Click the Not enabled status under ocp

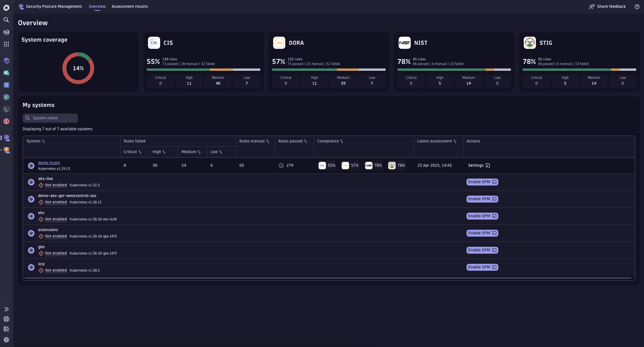coord(56,270)
